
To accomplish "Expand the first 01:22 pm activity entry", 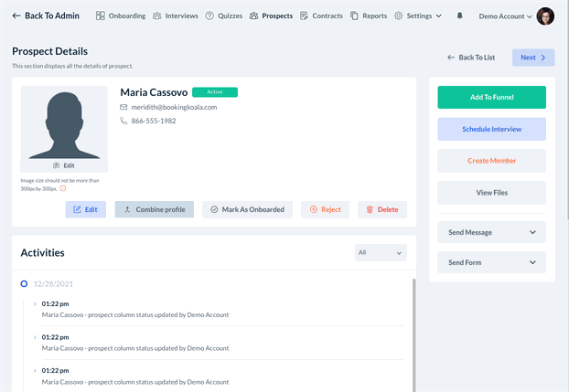I will pyautogui.click(x=35, y=303).
